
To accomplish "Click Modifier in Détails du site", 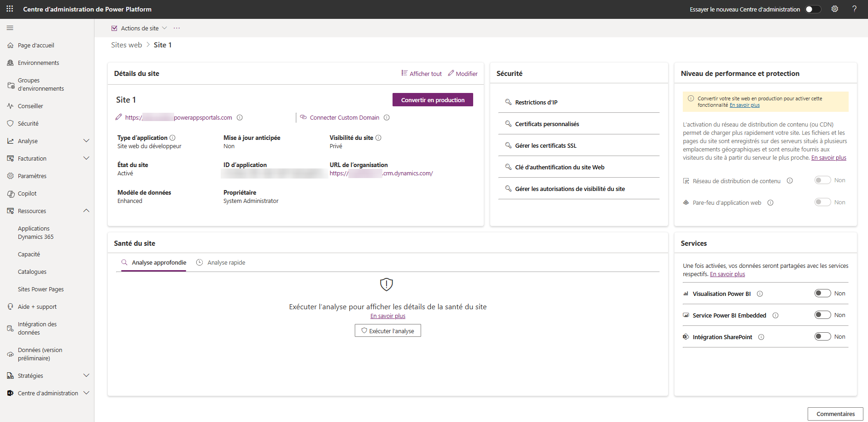I will pos(463,74).
